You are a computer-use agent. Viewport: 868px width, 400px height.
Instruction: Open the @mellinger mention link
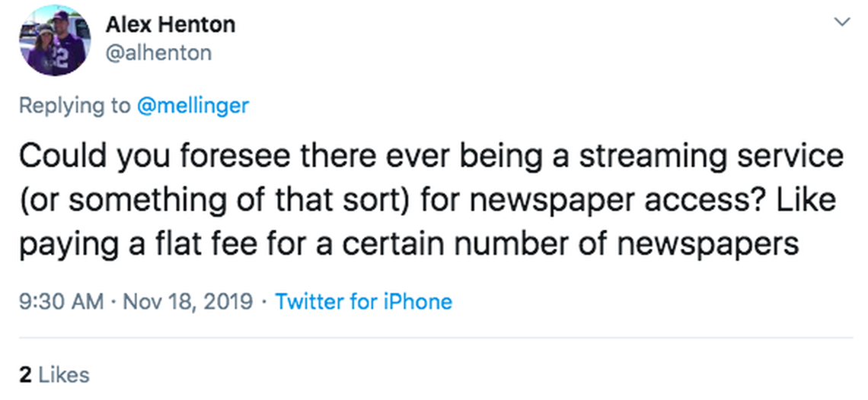pyautogui.click(x=193, y=105)
